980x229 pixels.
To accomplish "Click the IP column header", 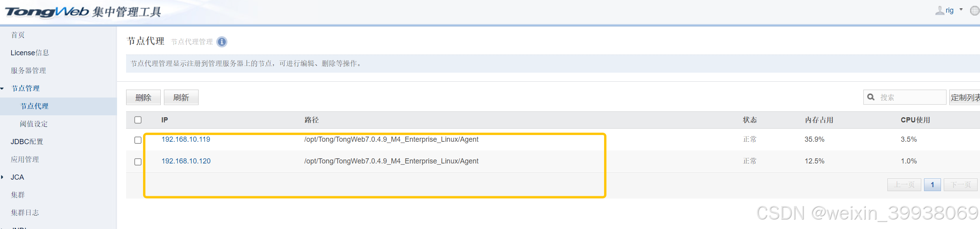I will coord(165,120).
